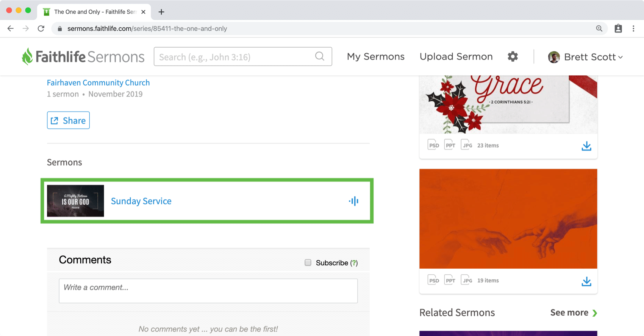Click the Faithlife Sermons logo
Viewport: 644px width, 336px height.
pos(83,57)
